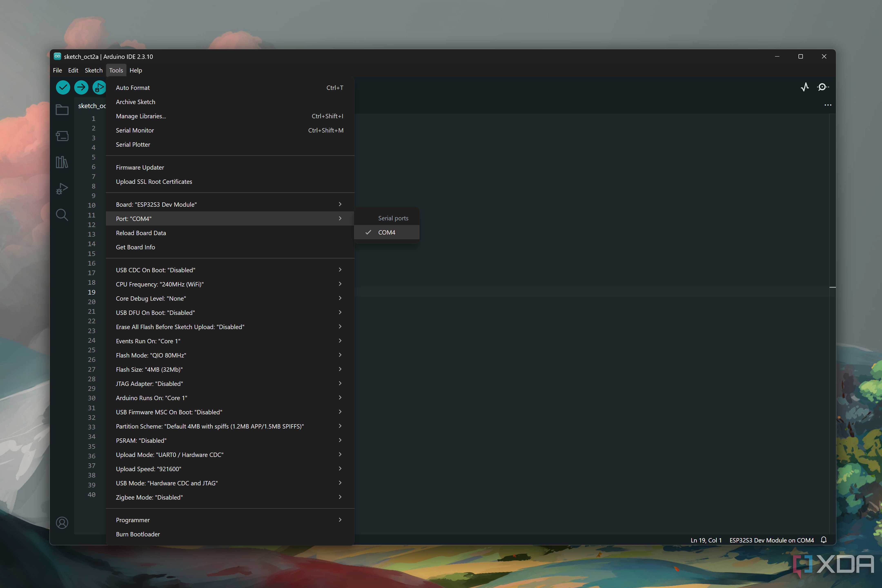Click the notifications bell in status bar
The image size is (882, 588).
tap(823, 540)
